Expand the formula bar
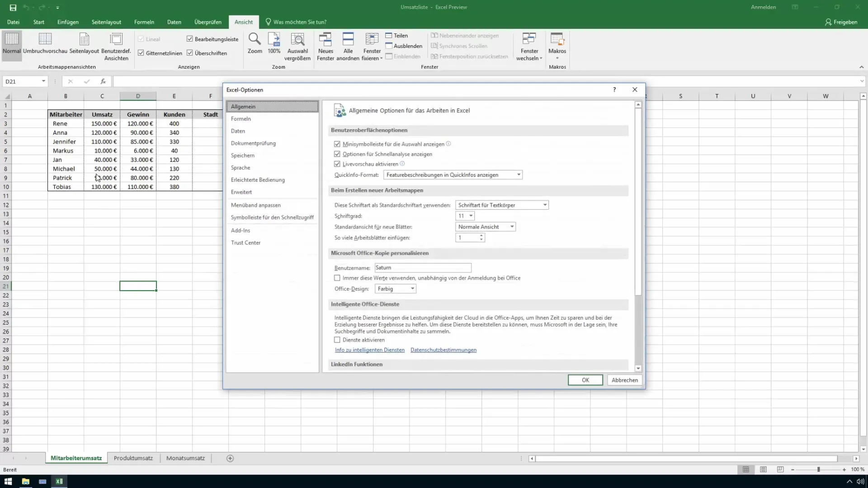 click(862, 81)
